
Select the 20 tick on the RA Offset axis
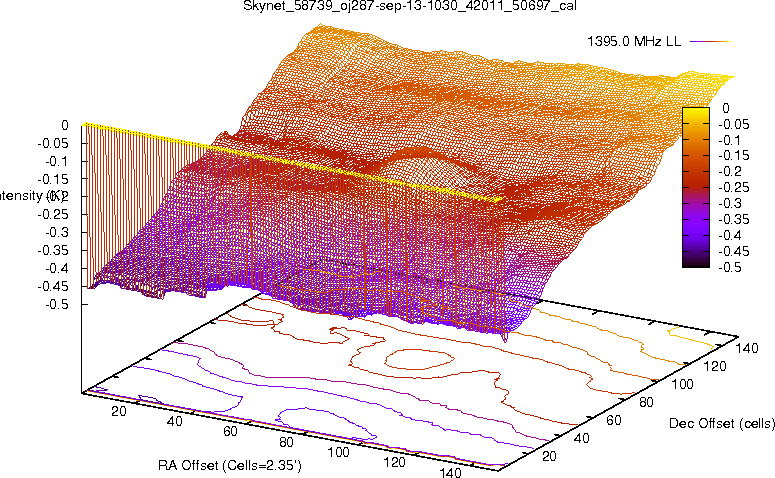[x=119, y=411]
